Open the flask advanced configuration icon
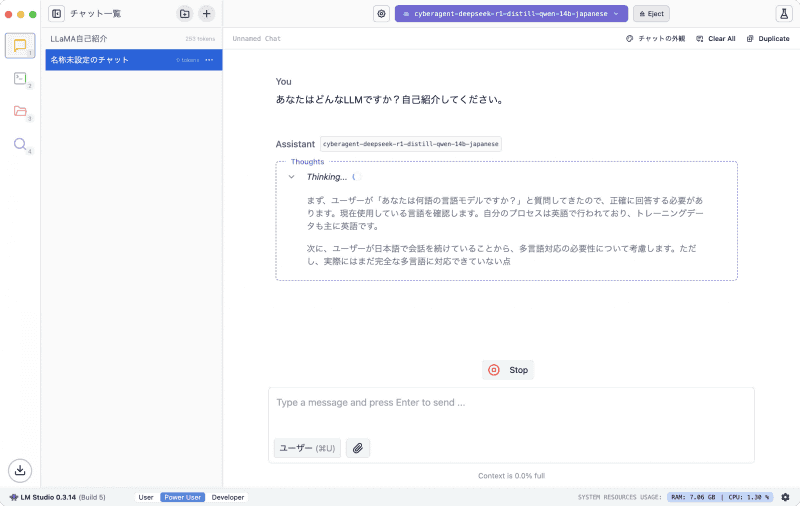The height and width of the screenshot is (506, 800). [x=784, y=14]
